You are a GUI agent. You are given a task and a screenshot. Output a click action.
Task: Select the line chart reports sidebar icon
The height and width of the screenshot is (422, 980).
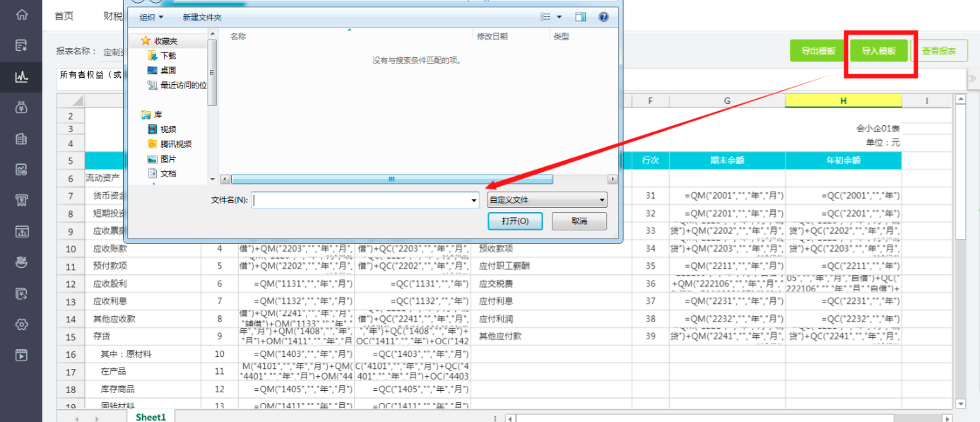pos(22,77)
